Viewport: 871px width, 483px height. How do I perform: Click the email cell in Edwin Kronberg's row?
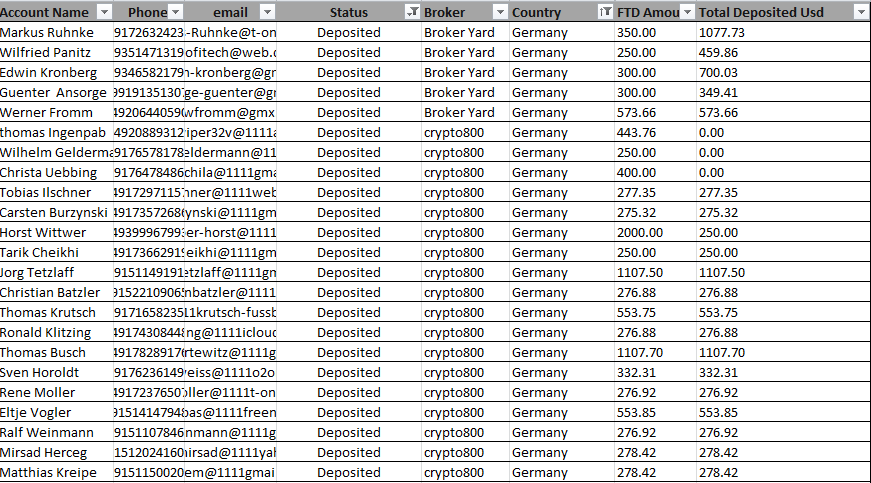coord(231,73)
